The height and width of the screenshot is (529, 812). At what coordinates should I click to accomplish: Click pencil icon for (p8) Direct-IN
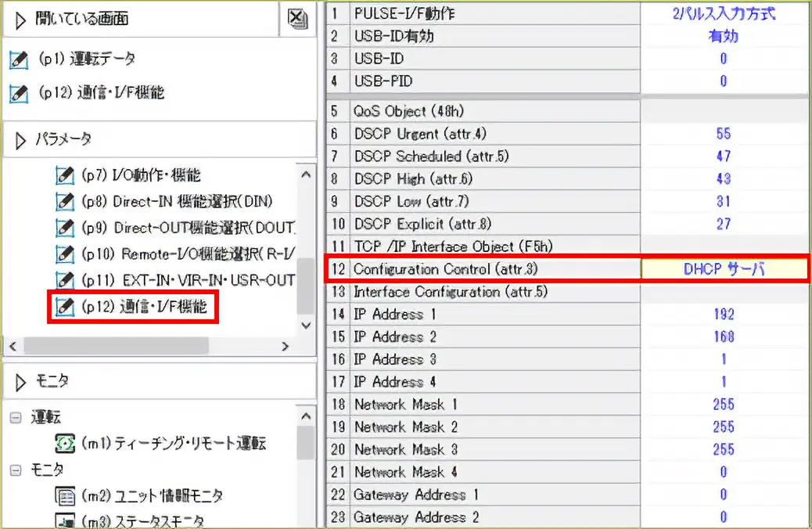(65, 201)
